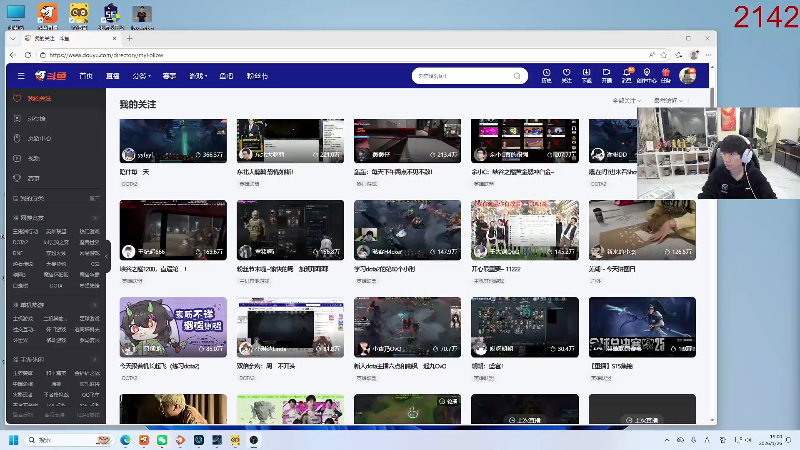
Task: Expand the 网游竞技 section arrow in sidebar
Action: pyautogui.click(x=95, y=218)
